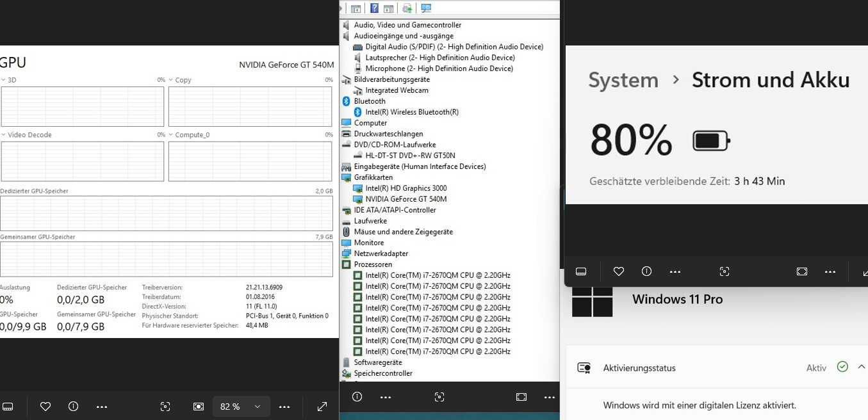Select the Computer category
This screenshot has height=420, width=868.
(370, 123)
